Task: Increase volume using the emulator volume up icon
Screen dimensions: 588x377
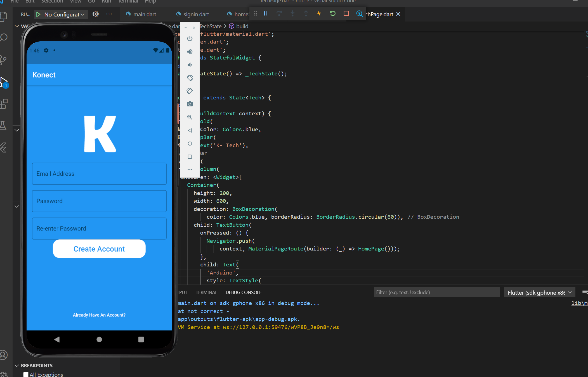Action: tap(190, 52)
